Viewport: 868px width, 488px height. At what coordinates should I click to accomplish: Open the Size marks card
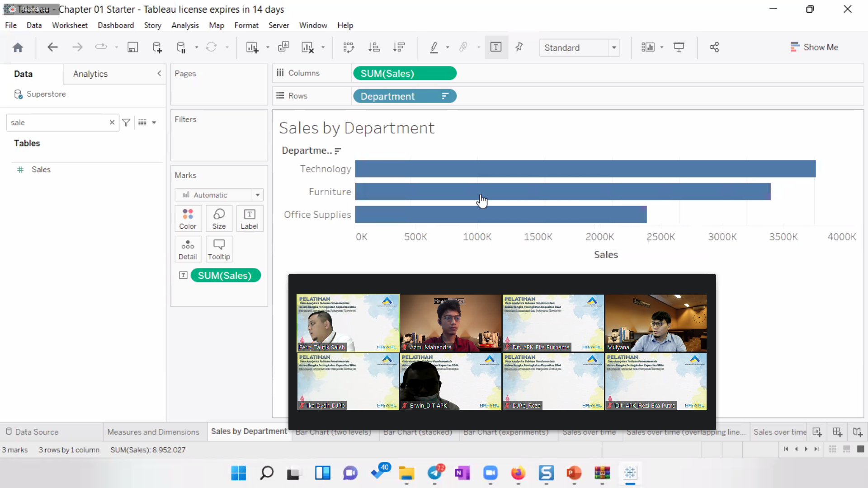point(219,219)
